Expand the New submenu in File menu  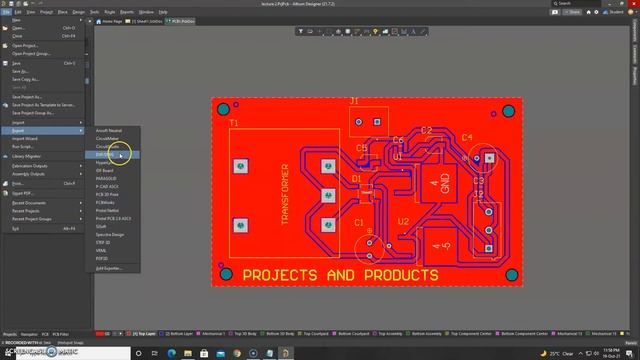pos(42,20)
